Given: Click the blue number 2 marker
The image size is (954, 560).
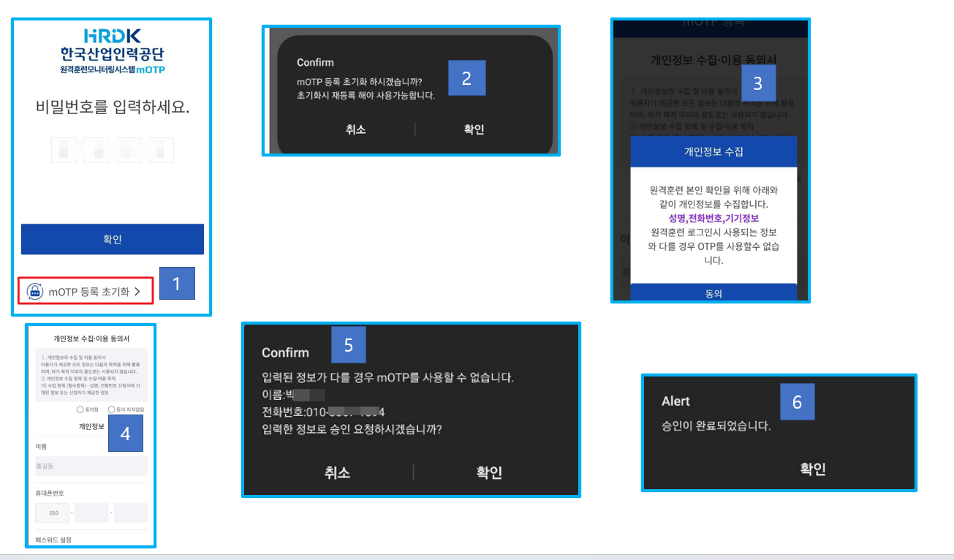Looking at the screenshot, I should click(x=468, y=77).
